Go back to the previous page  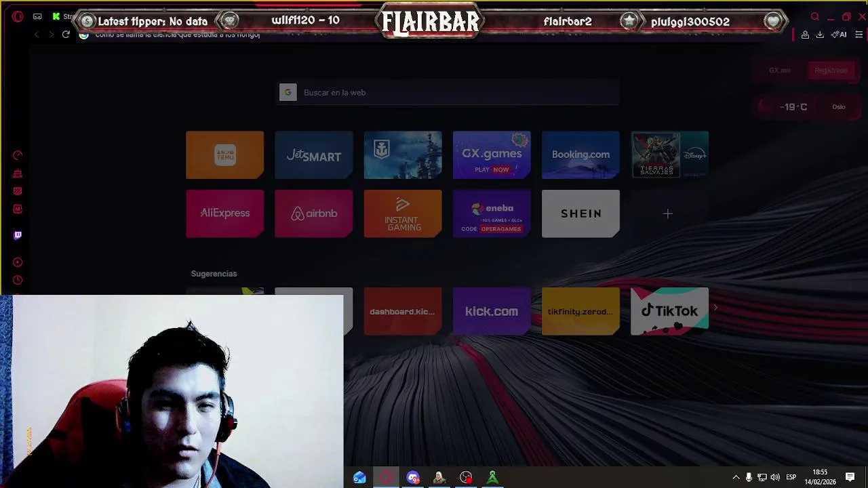[37, 35]
